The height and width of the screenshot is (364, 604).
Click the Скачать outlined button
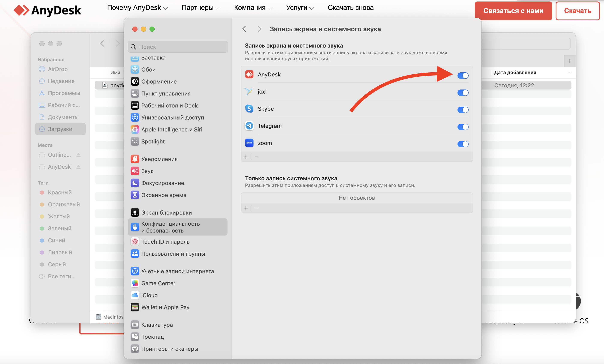click(577, 11)
